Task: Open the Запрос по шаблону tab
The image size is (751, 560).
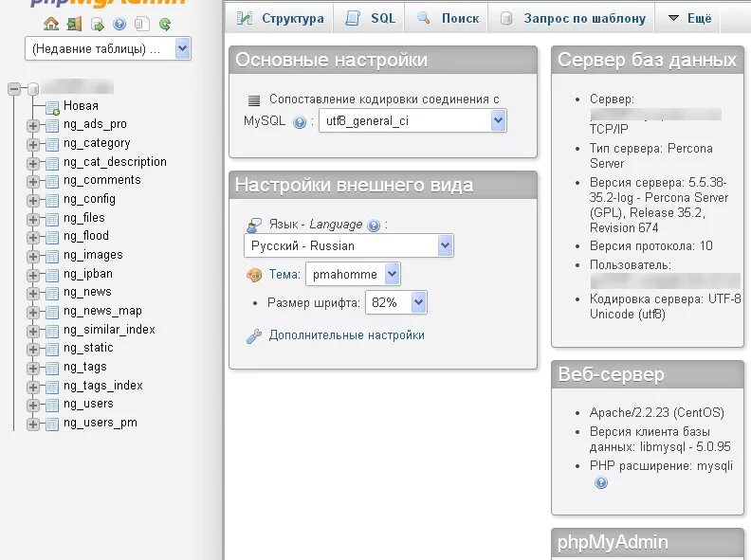Action: [572, 18]
